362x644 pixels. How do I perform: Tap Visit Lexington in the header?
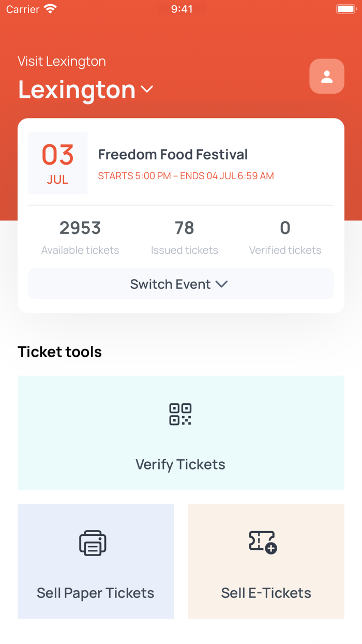pos(62,61)
